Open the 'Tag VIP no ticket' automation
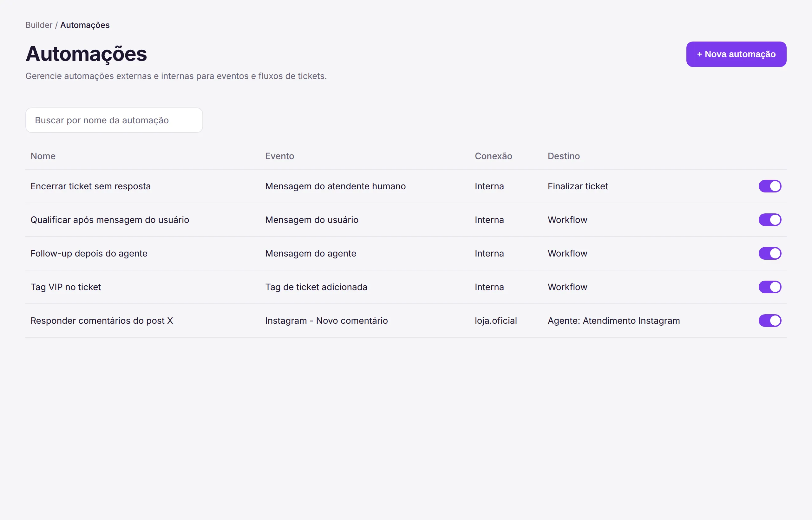 [66, 287]
